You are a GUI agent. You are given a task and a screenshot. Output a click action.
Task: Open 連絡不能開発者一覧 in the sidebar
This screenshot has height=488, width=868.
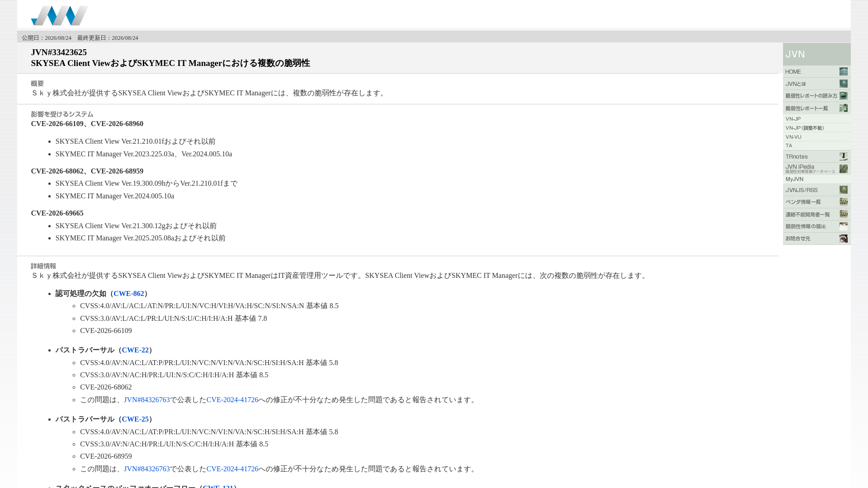click(x=816, y=214)
